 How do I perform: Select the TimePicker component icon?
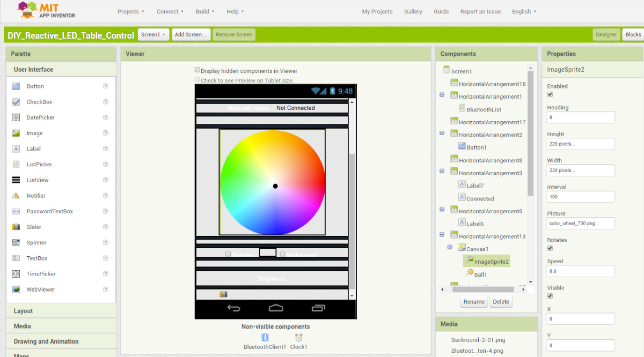(16, 273)
